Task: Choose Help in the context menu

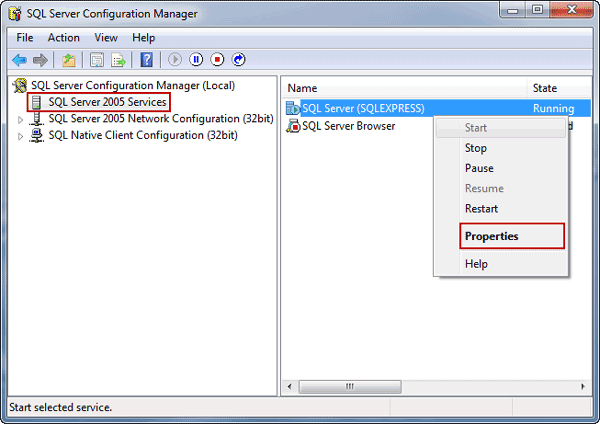Action: point(501,264)
